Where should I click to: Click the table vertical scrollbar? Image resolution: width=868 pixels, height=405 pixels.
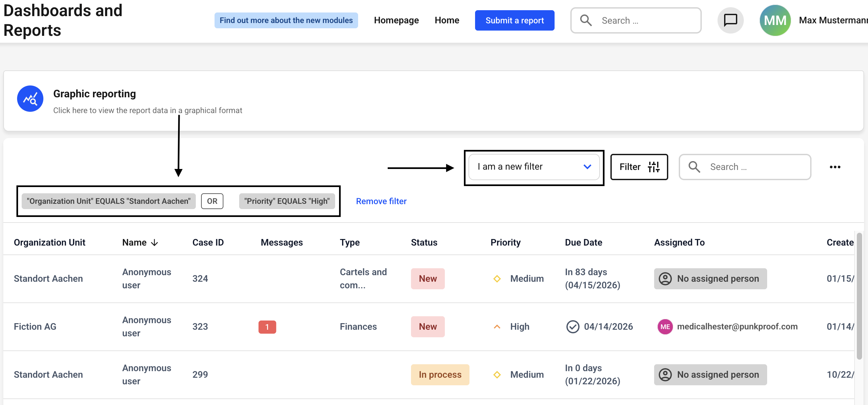pyautogui.click(x=859, y=296)
